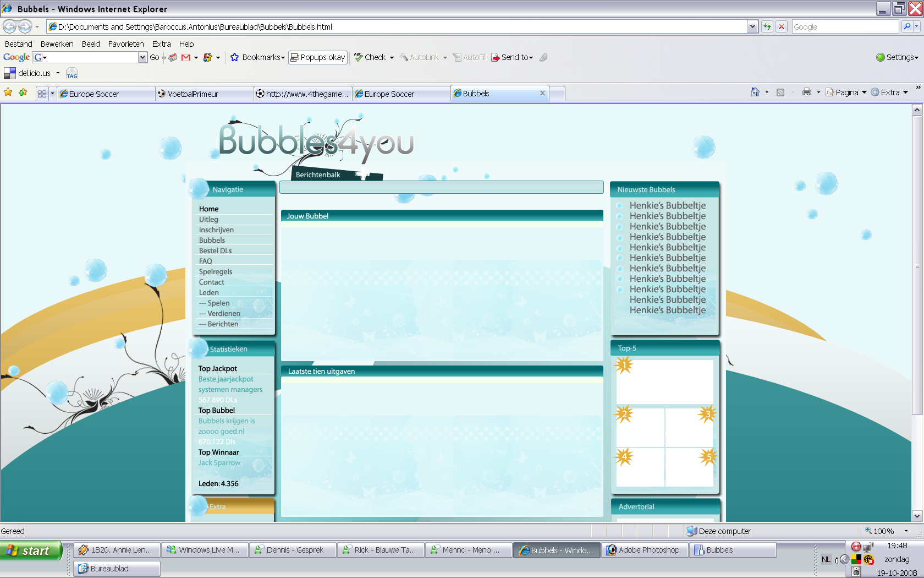Image resolution: width=924 pixels, height=578 pixels.
Task: Open the Quick Tabs list dropdown arrow
Action: (x=52, y=94)
